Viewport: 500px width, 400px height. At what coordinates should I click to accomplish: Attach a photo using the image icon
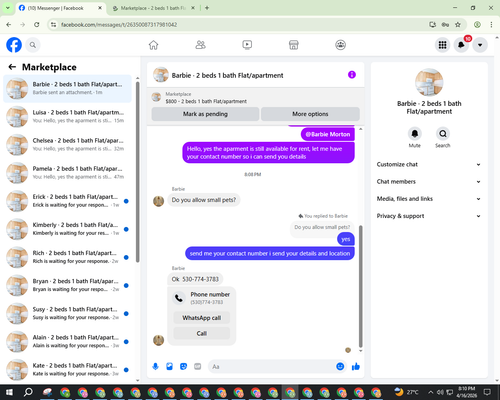pos(169,367)
